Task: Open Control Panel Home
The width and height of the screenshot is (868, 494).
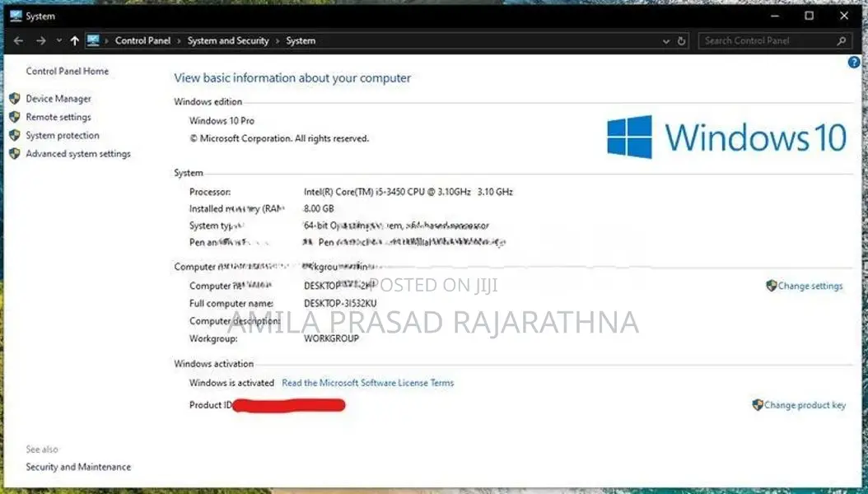Action: click(67, 72)
